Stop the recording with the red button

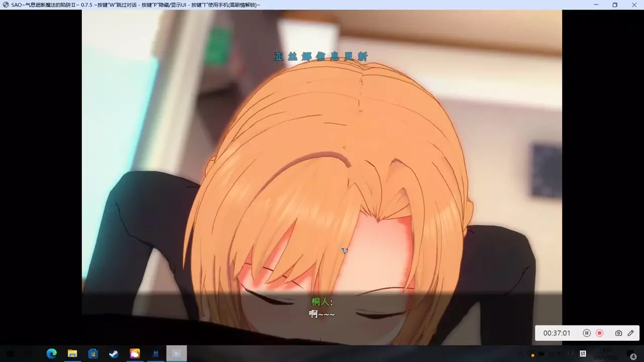point(600,333)
